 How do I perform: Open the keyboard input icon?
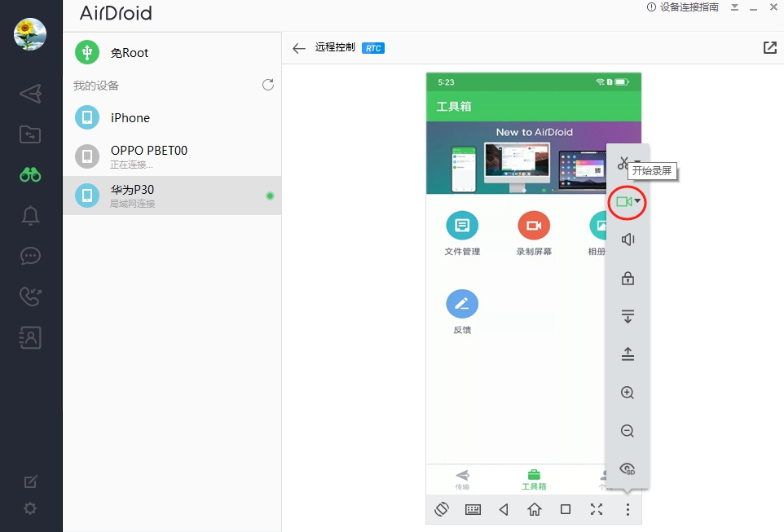473,509
